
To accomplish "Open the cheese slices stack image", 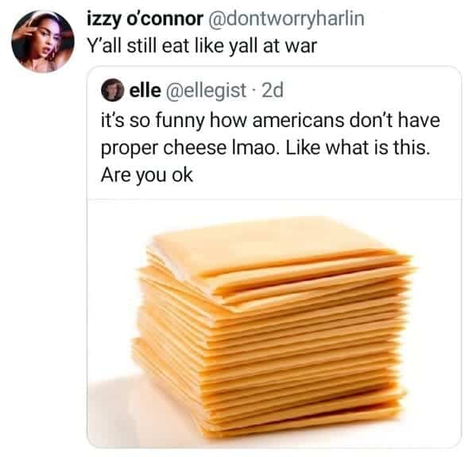I will point(274,323).
